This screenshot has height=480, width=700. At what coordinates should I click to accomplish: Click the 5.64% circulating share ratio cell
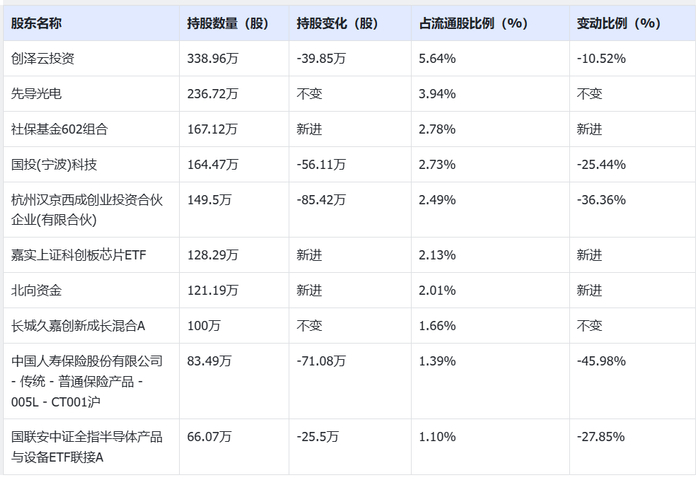coord(438,58)
